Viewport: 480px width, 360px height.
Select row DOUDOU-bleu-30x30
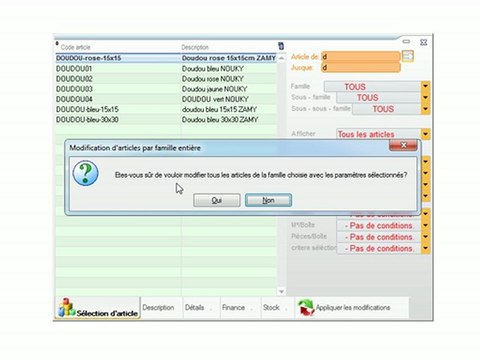pos(166,119)
